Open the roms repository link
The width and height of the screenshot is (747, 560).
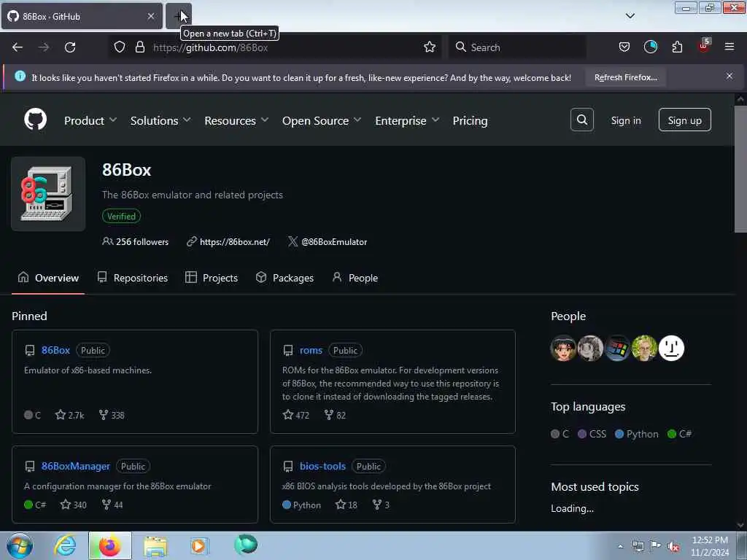311,350
